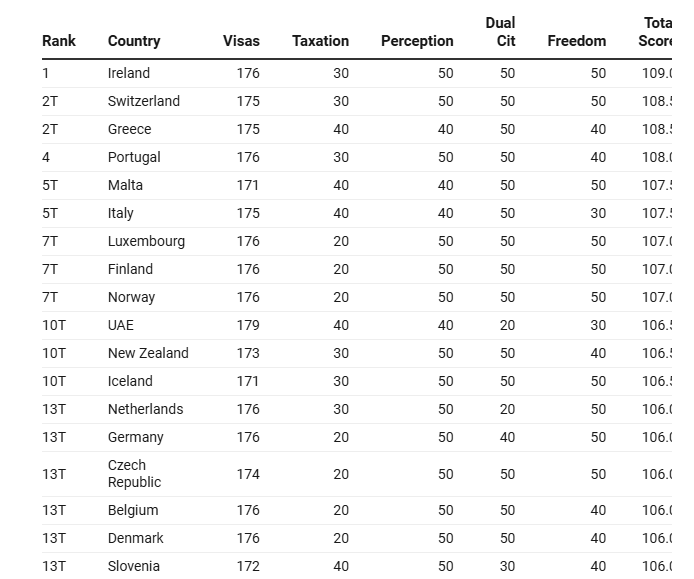Click Slovenia in the Country column
This screenshot has height=579, width=694.
134,566
